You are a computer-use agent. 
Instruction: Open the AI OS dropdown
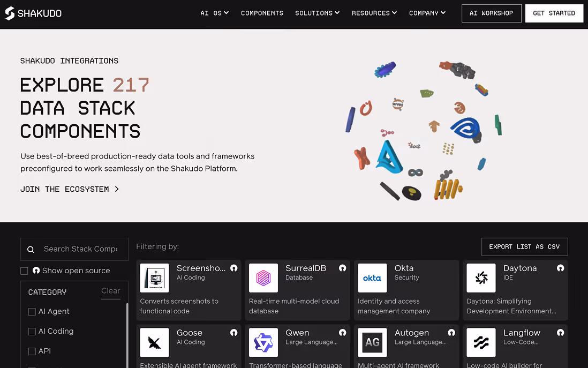pyautogui.click(x=214, y=13)
